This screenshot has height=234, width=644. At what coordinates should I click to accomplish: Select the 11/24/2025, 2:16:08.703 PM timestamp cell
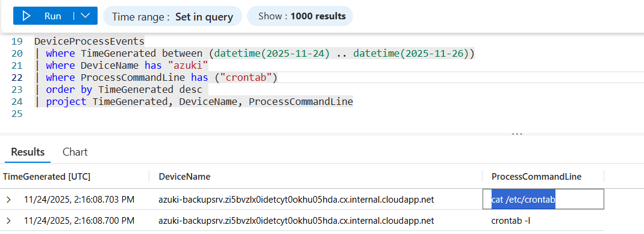point(80,200)
